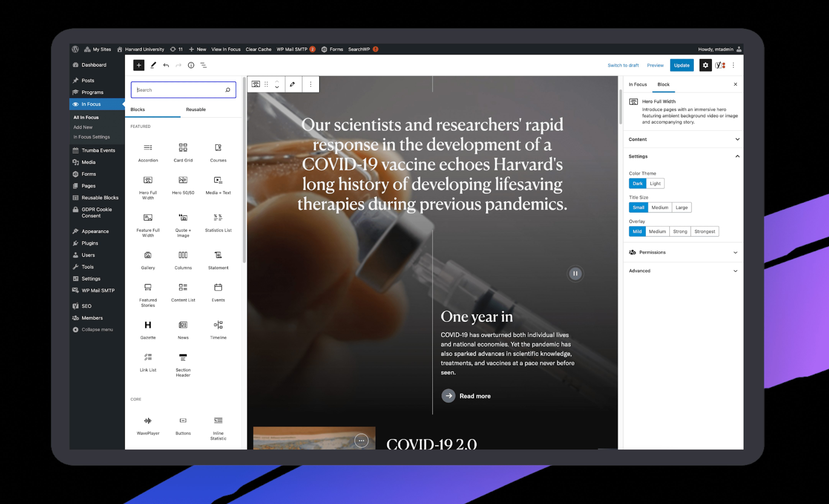Pause the hero background video

[x=575, y=273]
